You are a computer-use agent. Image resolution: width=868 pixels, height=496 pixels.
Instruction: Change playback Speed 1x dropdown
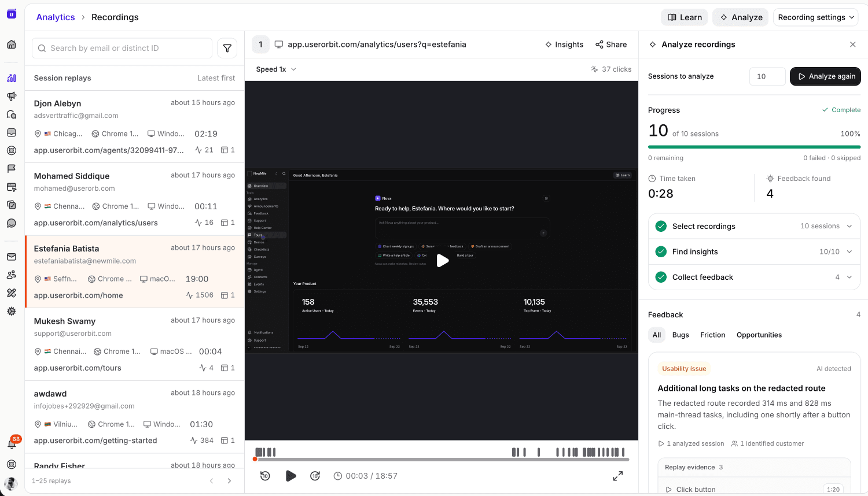[276, 69]
